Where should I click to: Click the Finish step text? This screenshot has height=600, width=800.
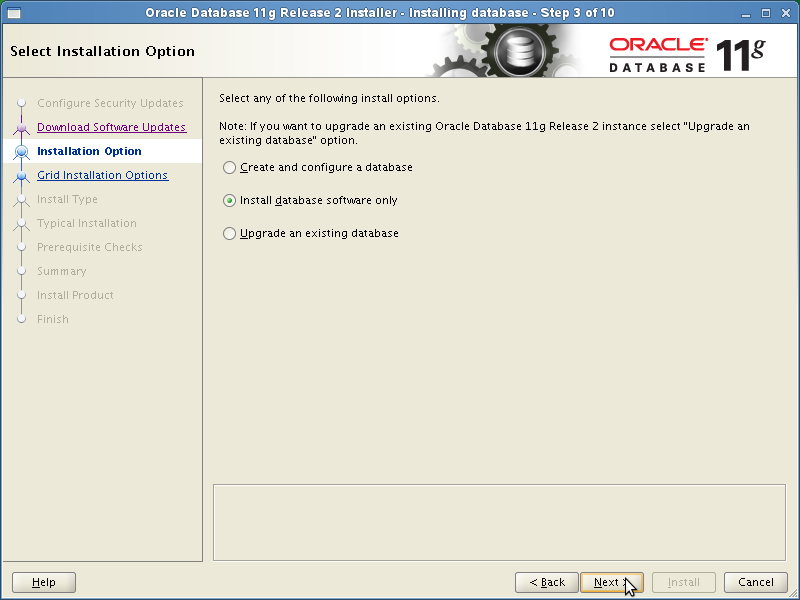[53, 319]
